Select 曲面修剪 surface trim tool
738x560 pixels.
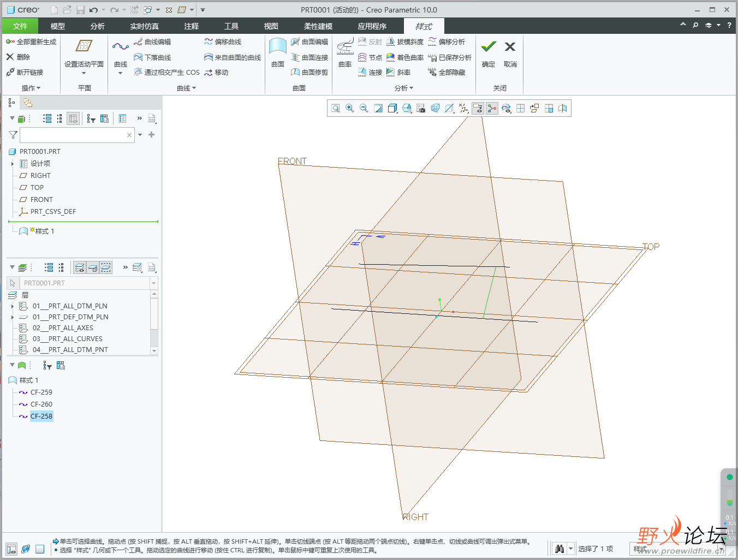310,72
